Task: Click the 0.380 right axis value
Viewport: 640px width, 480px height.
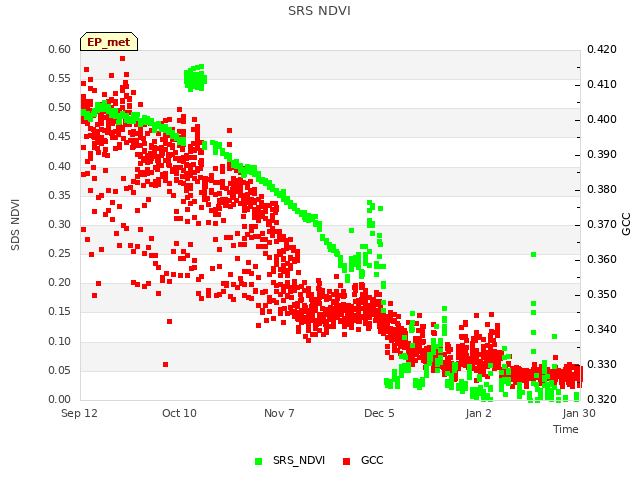Action: click(602, 190)
